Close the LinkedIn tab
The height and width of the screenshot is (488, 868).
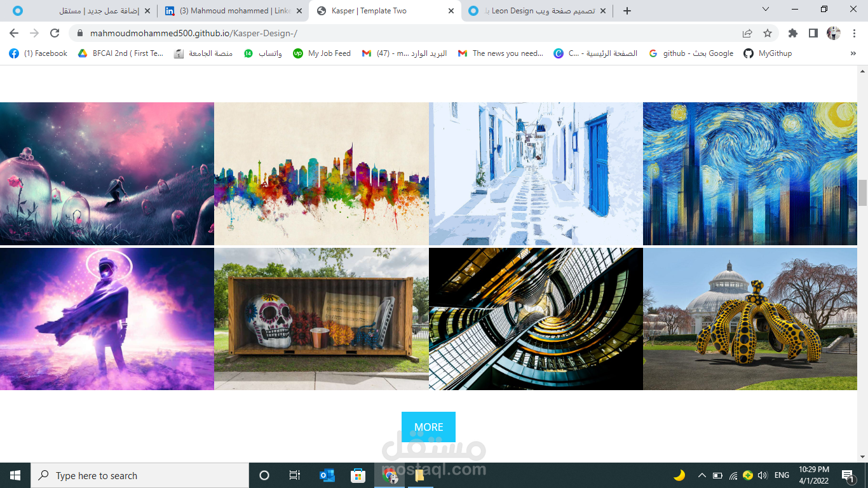point(299,11)
